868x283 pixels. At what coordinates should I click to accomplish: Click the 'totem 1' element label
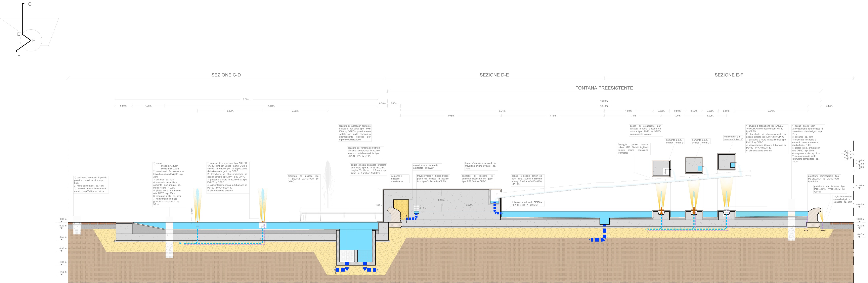[x=734, y=138]
